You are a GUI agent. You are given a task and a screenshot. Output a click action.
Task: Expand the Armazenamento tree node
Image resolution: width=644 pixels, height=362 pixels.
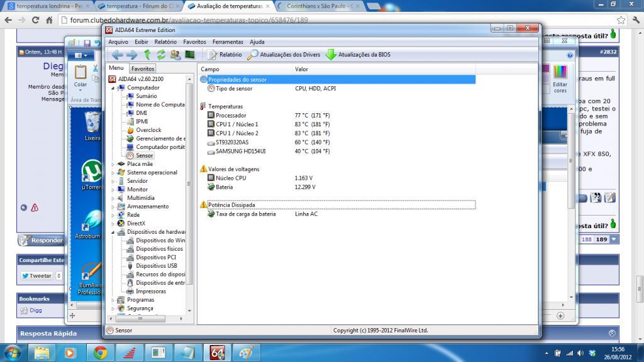tap(113, 206)
